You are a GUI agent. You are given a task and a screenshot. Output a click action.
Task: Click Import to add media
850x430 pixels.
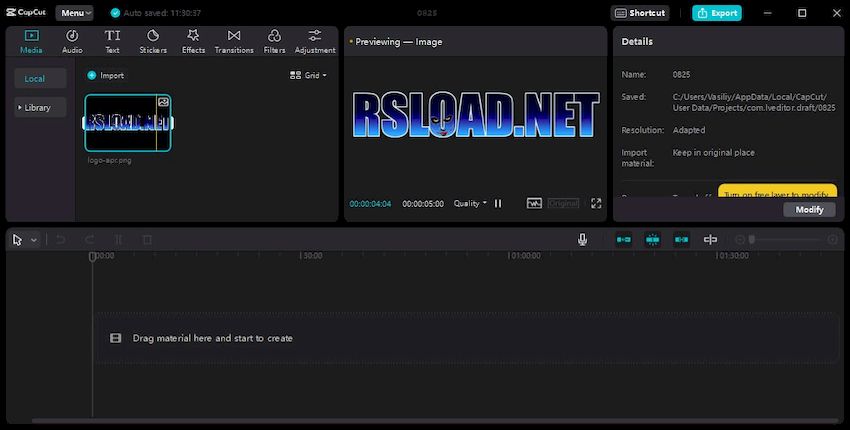click(106, 75)
